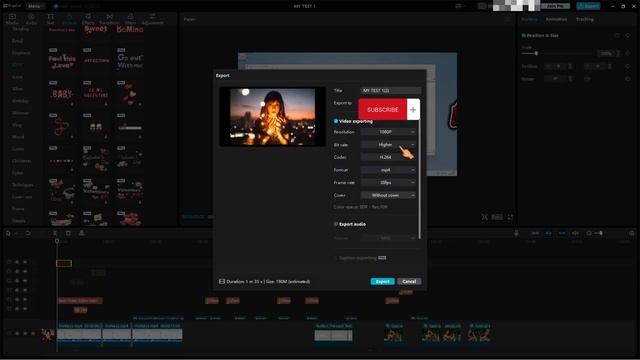Click the Title field in the Export dialog
Screen dimensions: 640x360
pos(390,90)
